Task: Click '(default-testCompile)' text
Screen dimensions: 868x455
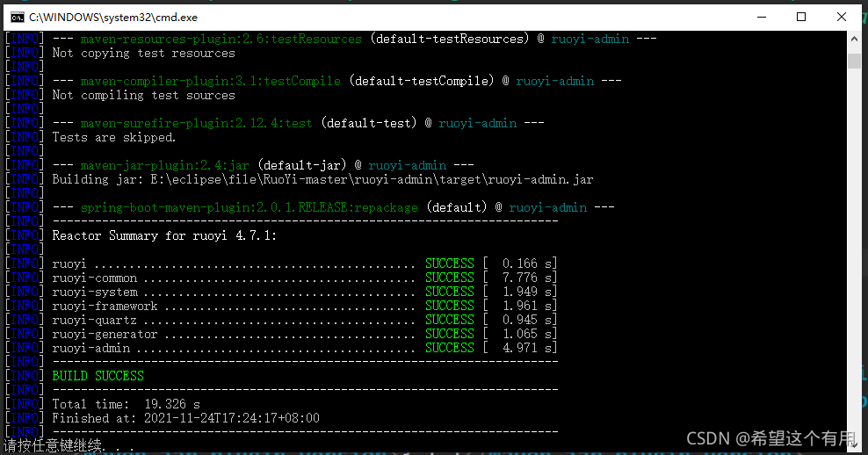Action: click(422, 81)
